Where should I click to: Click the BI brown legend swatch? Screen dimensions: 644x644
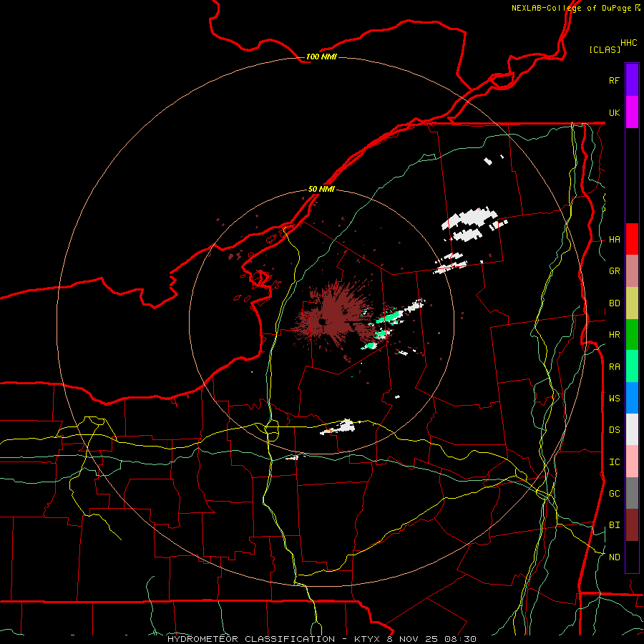click(632, 525)
